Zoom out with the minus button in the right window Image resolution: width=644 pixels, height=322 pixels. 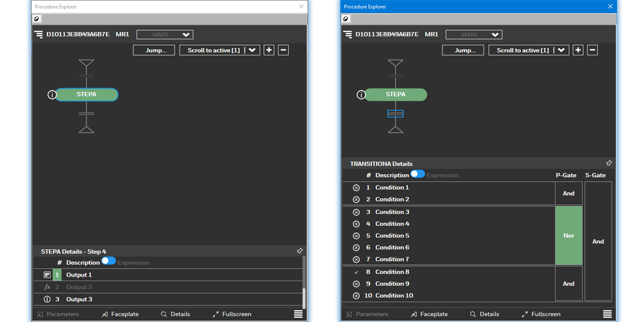coord(592,50)
